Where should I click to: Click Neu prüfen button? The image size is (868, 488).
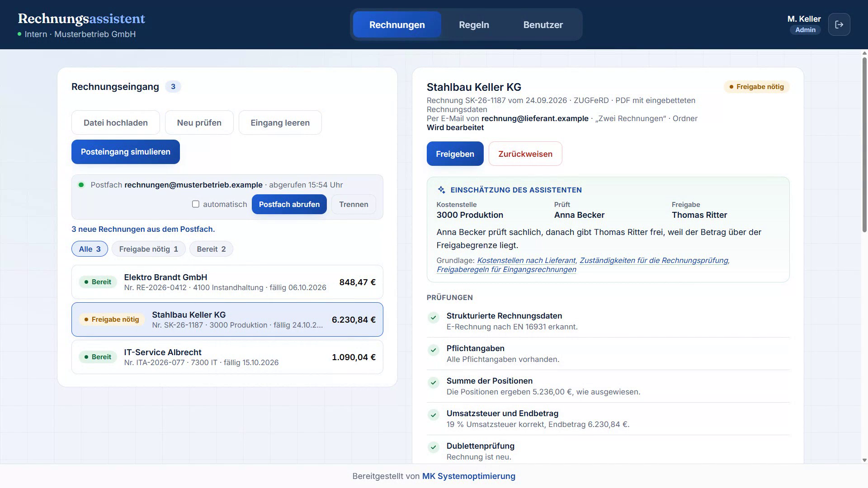(199, 122)
